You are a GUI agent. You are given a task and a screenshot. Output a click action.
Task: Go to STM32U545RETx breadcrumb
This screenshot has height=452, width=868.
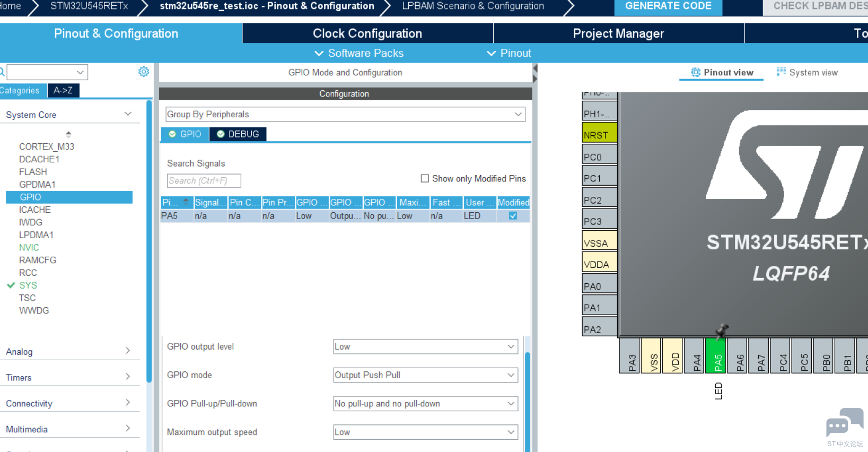[89, 6]
